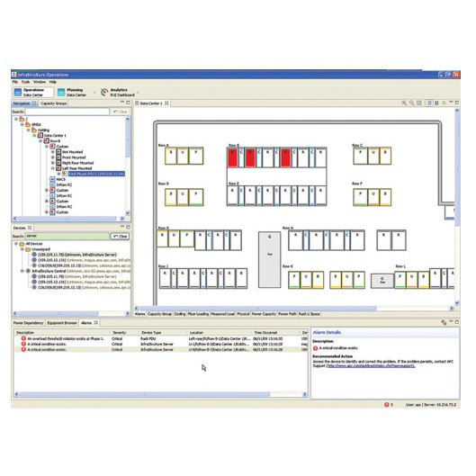Switch to the Rack U Space overlay tab
476x476 pixels.
click(309, 314)
